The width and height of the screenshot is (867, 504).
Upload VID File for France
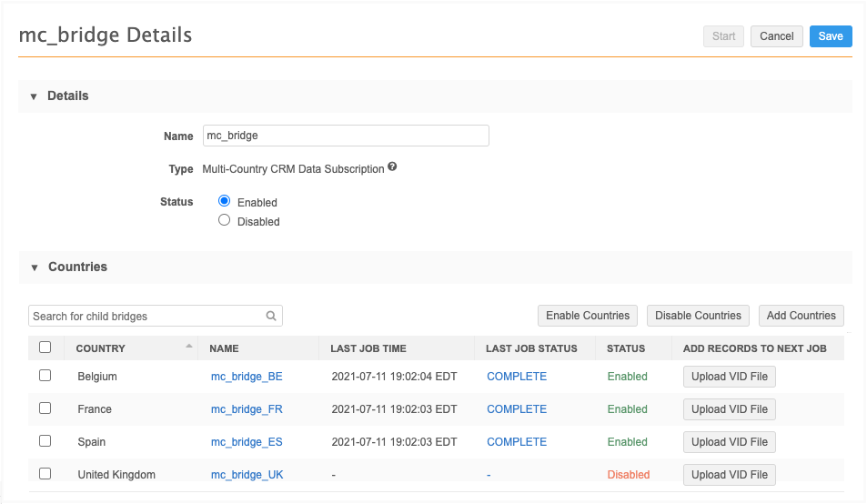click(x=729, y=409)
